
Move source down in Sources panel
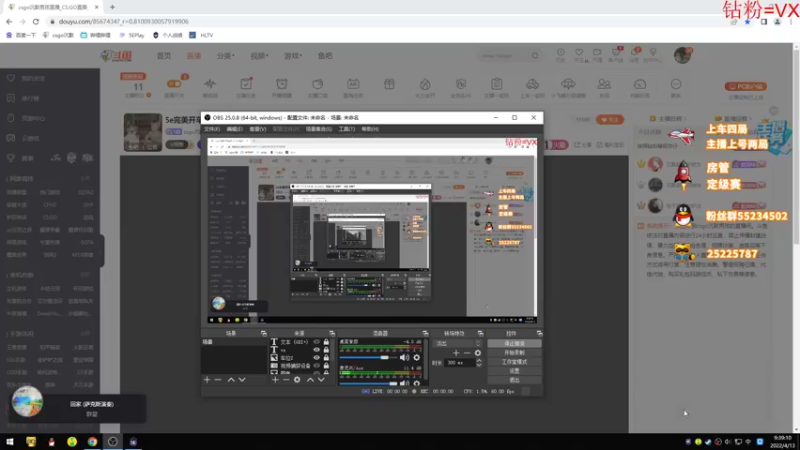pos(321,380)
